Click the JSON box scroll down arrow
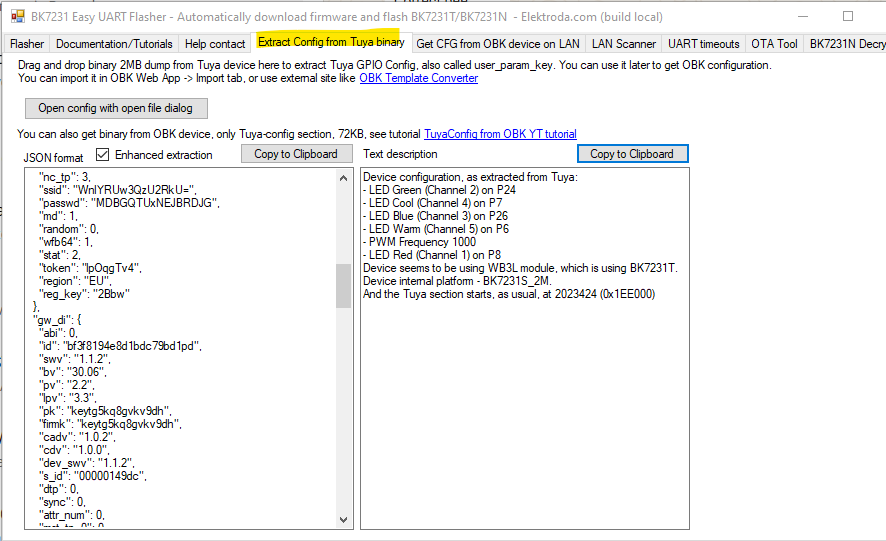Image resolution: width=886 pixels, height=541 pixels. point(344,520)
